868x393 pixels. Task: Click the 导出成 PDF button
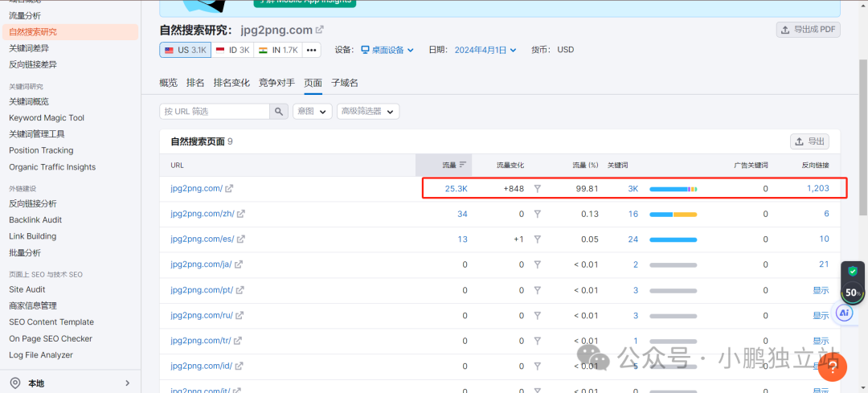tap(809, 30)
